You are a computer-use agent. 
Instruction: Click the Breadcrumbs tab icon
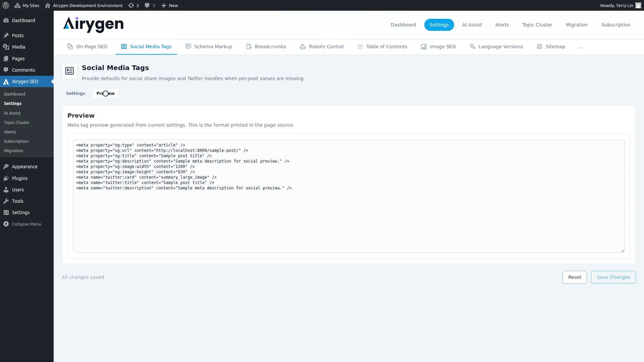[x=249, y=47]
